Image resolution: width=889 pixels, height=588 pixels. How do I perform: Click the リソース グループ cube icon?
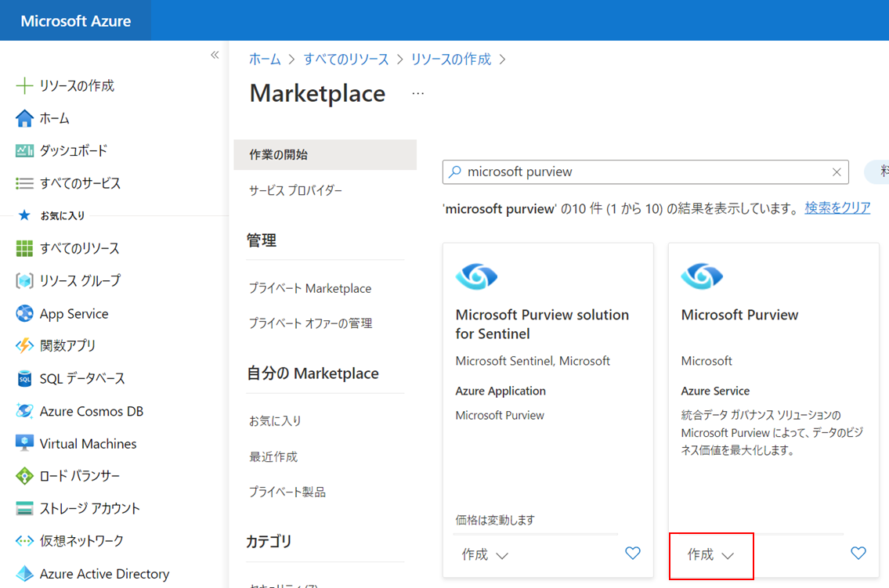coord(24,280)
